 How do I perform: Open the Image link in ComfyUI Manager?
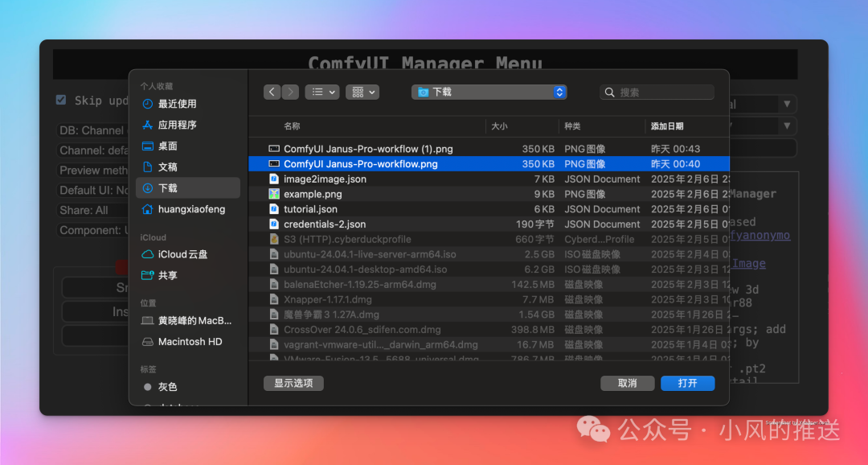(x=748, y=263)
